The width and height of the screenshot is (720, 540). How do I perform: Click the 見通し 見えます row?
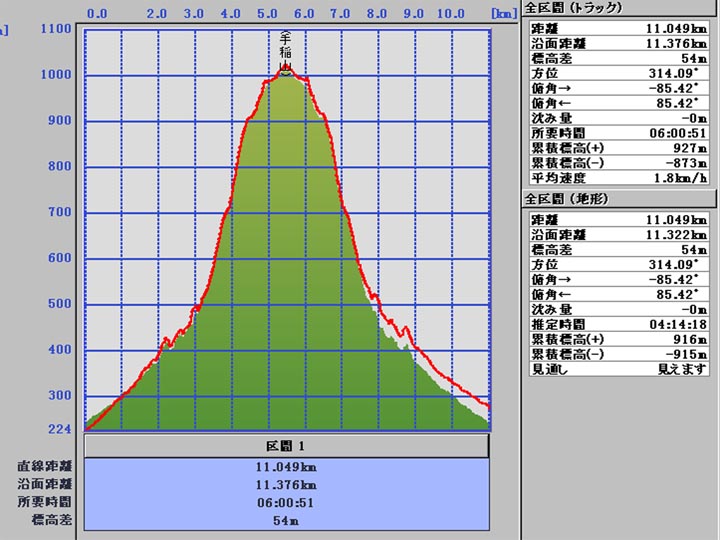click(x=620, y=368)
